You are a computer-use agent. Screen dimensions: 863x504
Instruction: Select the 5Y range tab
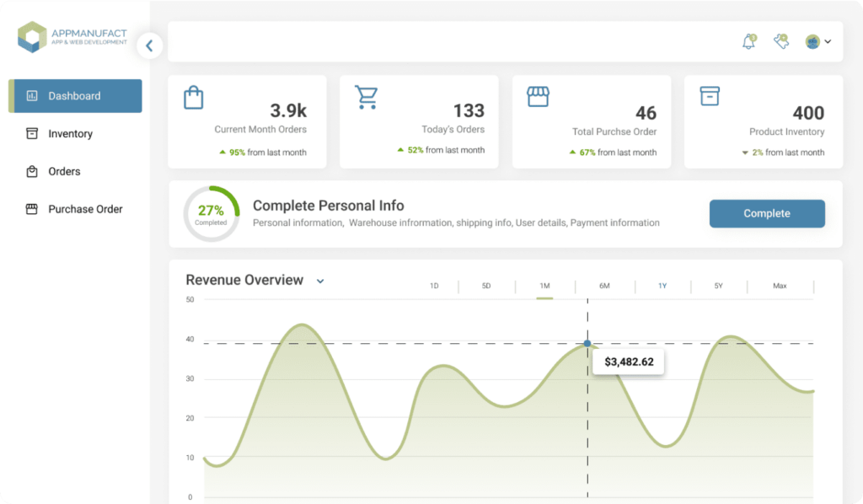pyautogui.click(x=718, y=286)
